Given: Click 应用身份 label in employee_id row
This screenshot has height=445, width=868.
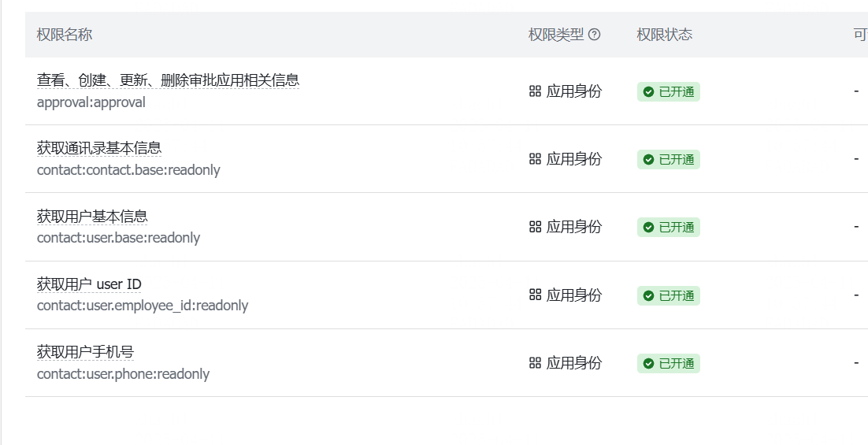Looking at the screenshot, I should pyautogui.click(x=573, y=295).
